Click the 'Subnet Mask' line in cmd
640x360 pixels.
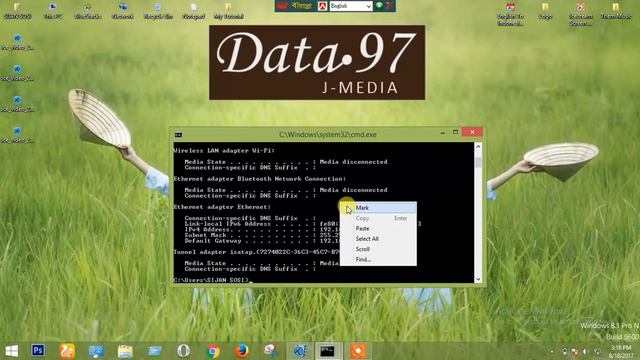[261, 235]
